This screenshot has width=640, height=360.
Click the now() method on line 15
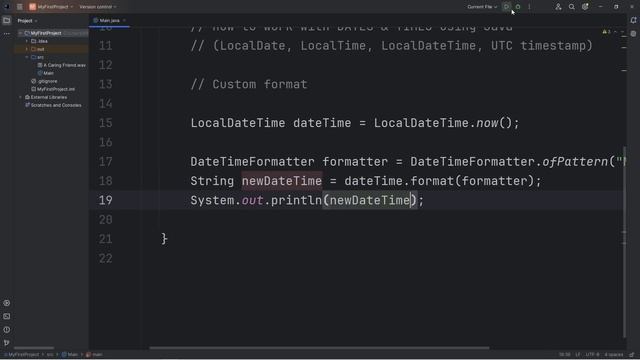click(487, 123)
